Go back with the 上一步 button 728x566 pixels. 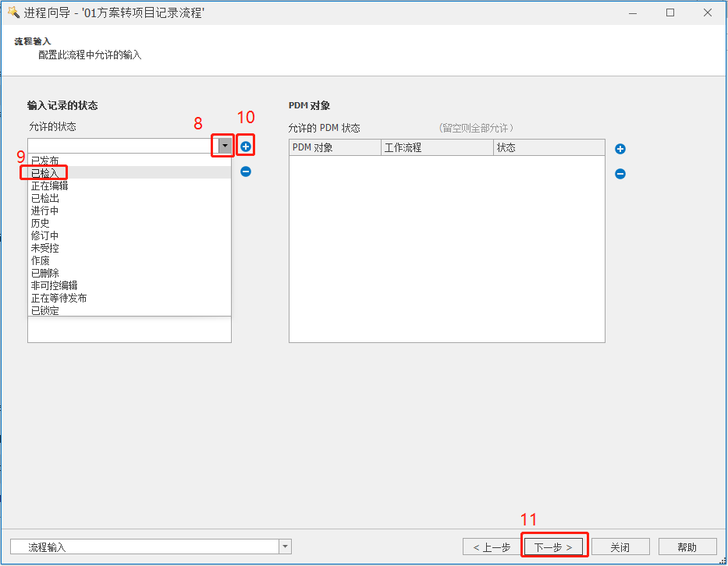pyautogui.click(x=492, y=547)
